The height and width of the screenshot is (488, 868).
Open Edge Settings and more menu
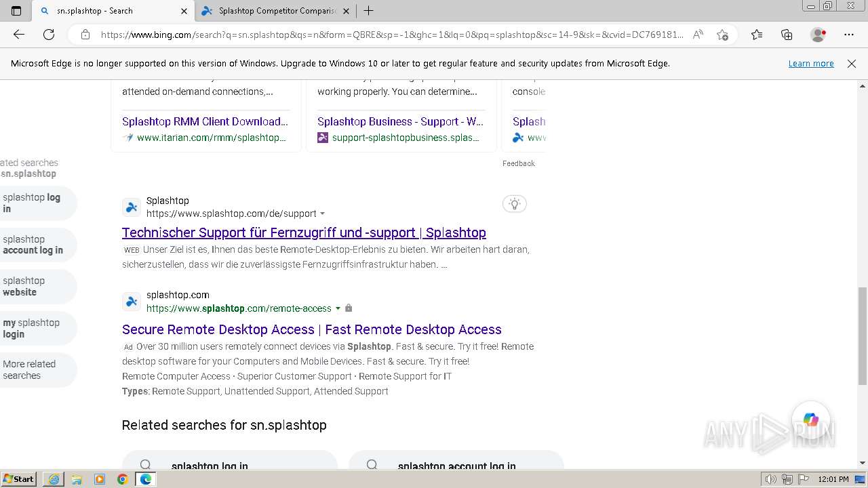(849, 35)
